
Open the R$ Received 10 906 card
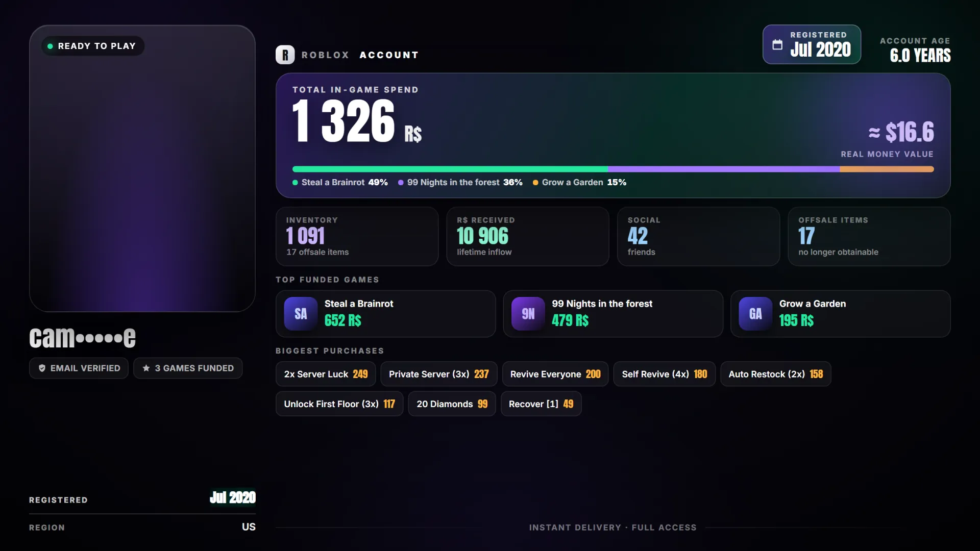pyautogui.click(x=528, y=236)
